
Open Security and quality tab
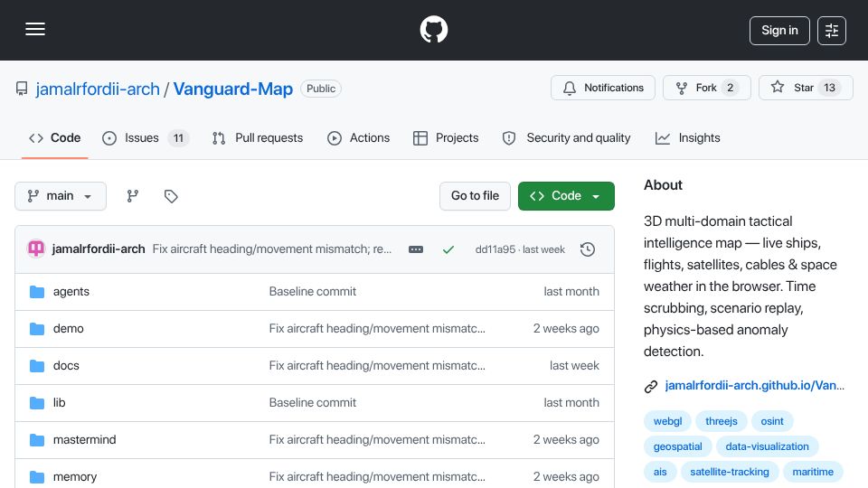click(566, 137)
